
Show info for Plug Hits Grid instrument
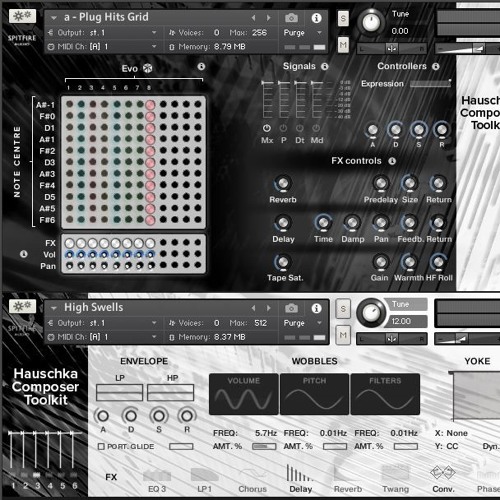(x=316, y=18)
